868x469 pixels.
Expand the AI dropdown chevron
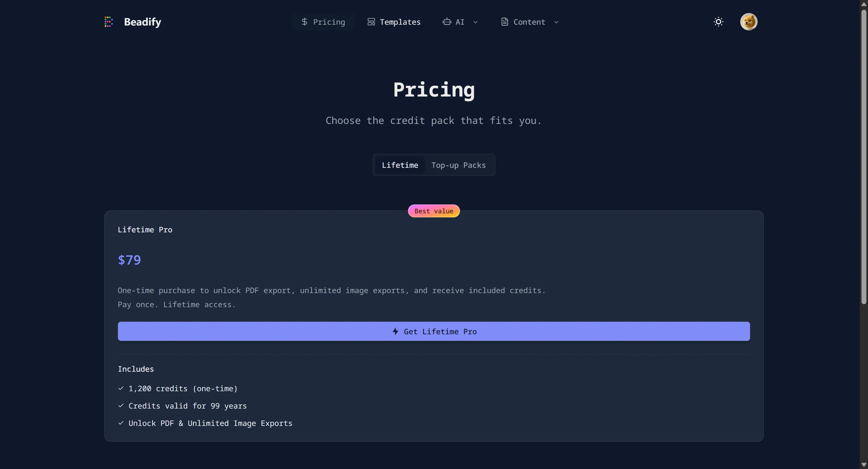476,22
